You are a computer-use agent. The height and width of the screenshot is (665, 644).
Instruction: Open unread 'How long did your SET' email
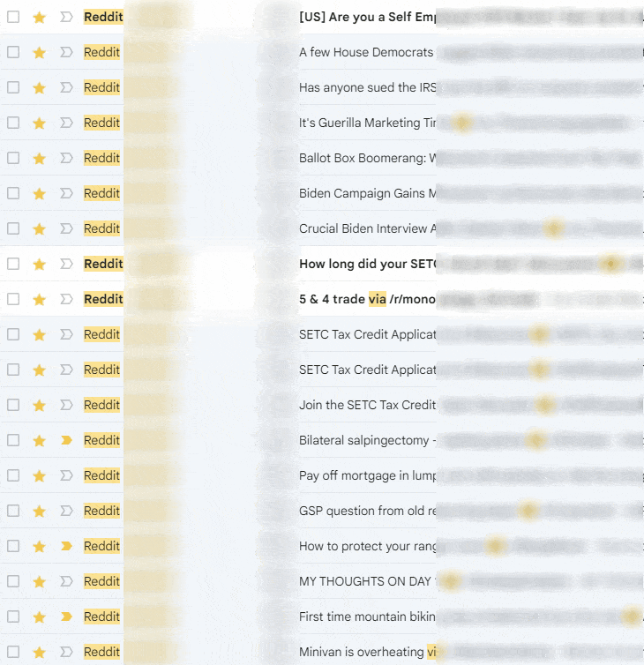click(x=367, y=264)
